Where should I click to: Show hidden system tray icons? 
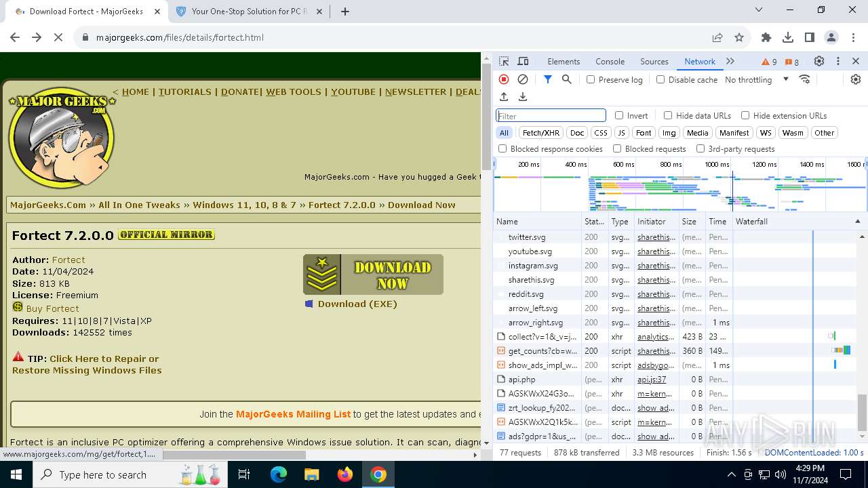tap(731, 474)
